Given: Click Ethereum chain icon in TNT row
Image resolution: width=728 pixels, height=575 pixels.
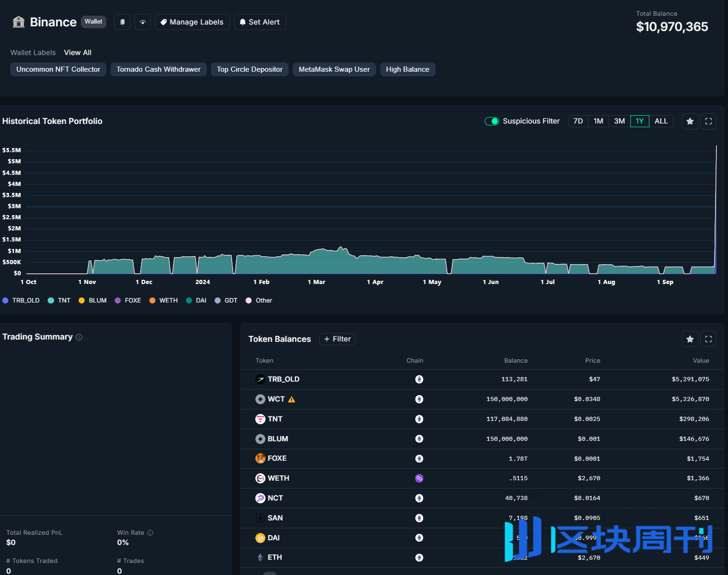Looking at the screenshot, I should pyautogui.click(x=419, y=419).
